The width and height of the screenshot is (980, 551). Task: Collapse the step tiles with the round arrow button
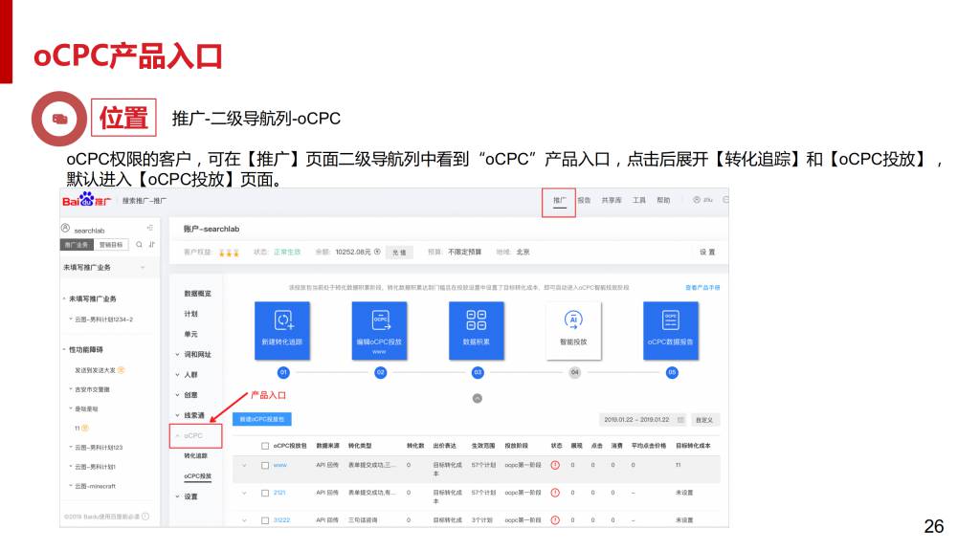click(x=478, y=398)
